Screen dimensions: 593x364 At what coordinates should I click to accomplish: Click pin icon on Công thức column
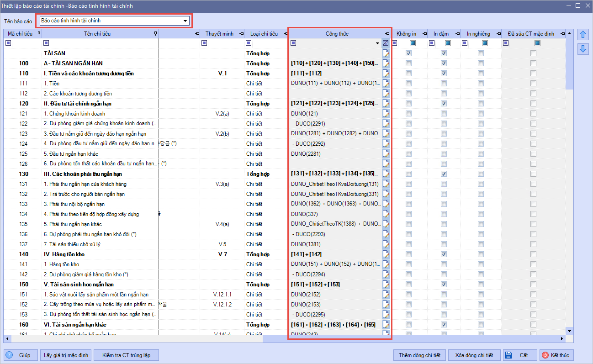click(x=387, y=34)
